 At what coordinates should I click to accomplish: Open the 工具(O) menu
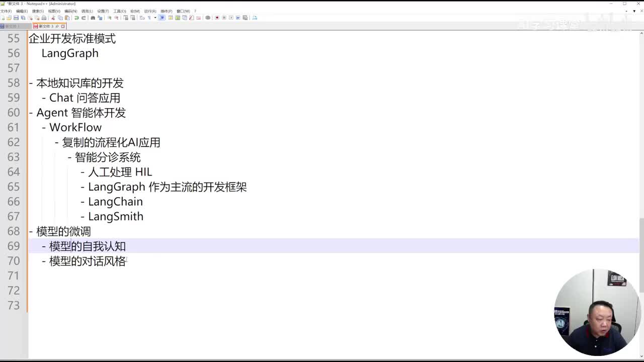[x=120, y=11]
